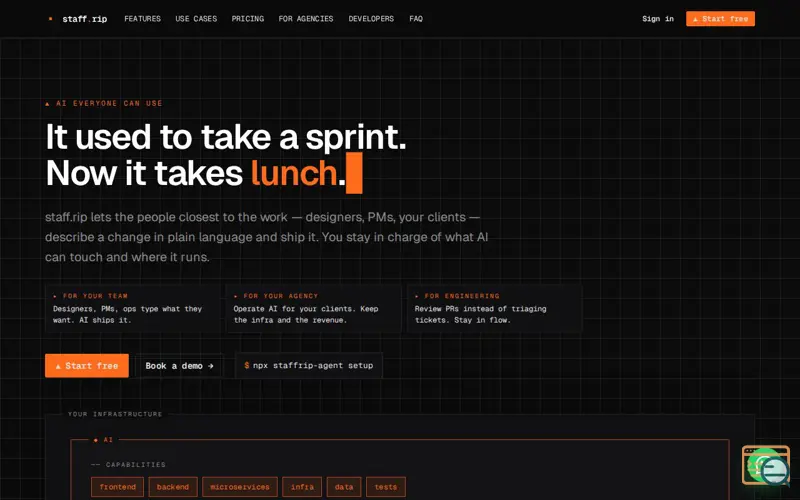Click the orange word lunch in headline
800x500 pixels.
(x=294, y=173)
